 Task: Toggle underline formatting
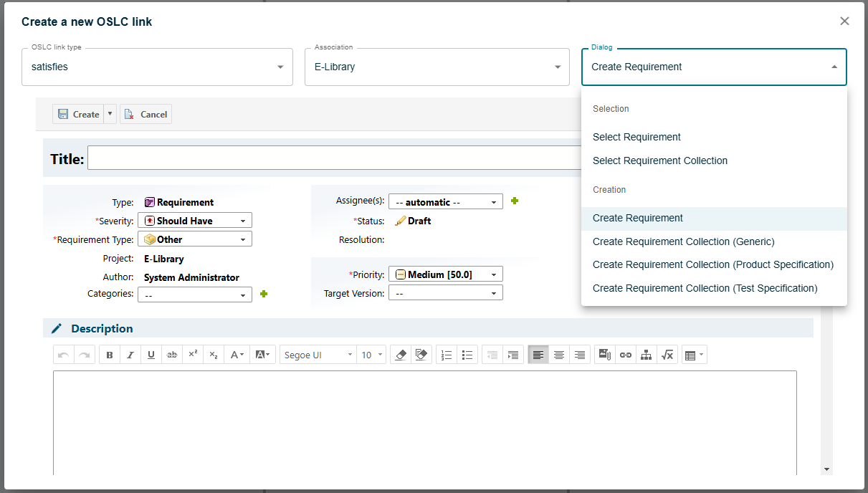click(151, 355)
